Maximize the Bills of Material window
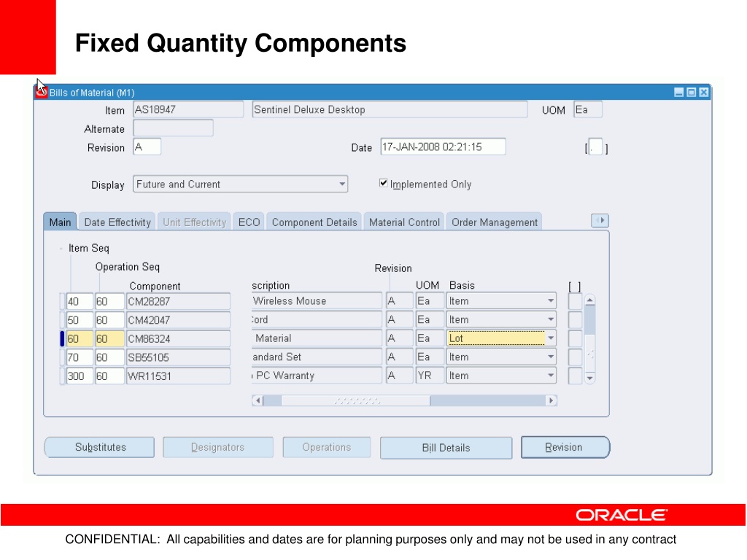Image resolution: width=747 pixels, height=560 pixels. coord(692,93)
